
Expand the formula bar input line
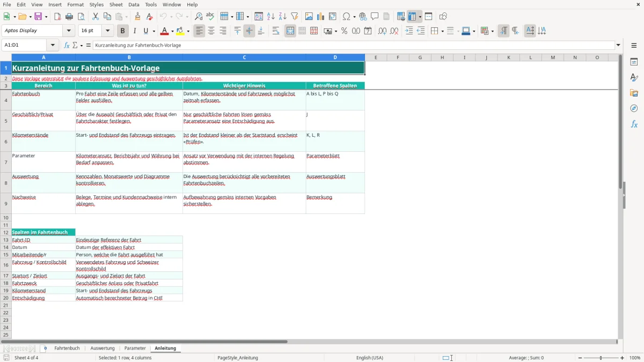[x=619, y=46]
